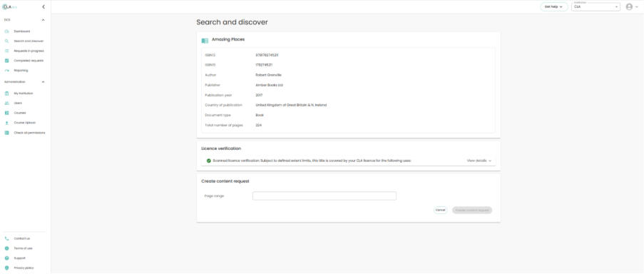
Task: Click the Completed requests check icon
Action: coord(6,61)
